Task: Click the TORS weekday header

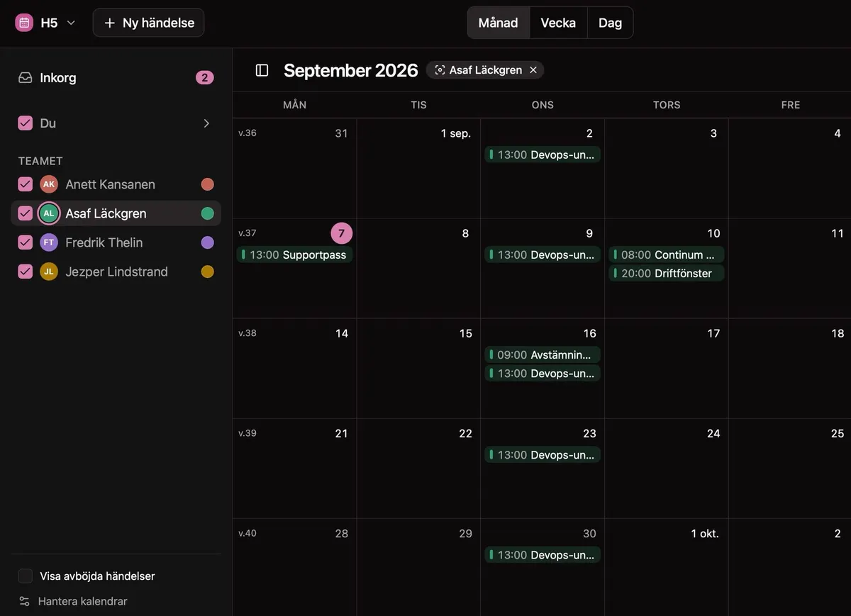Action: coord(667,105)
